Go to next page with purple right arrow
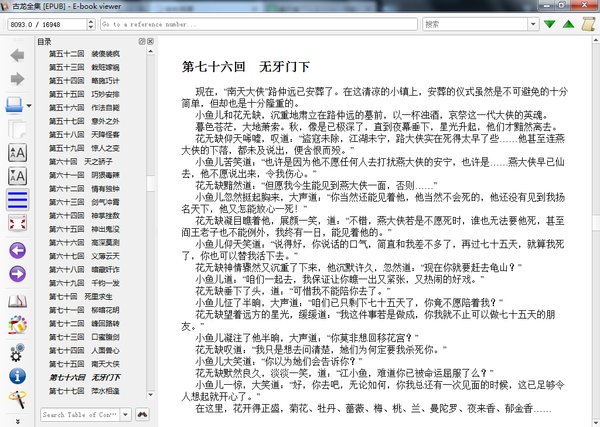Viewport: 600px width, 427px height. point(17,274)
